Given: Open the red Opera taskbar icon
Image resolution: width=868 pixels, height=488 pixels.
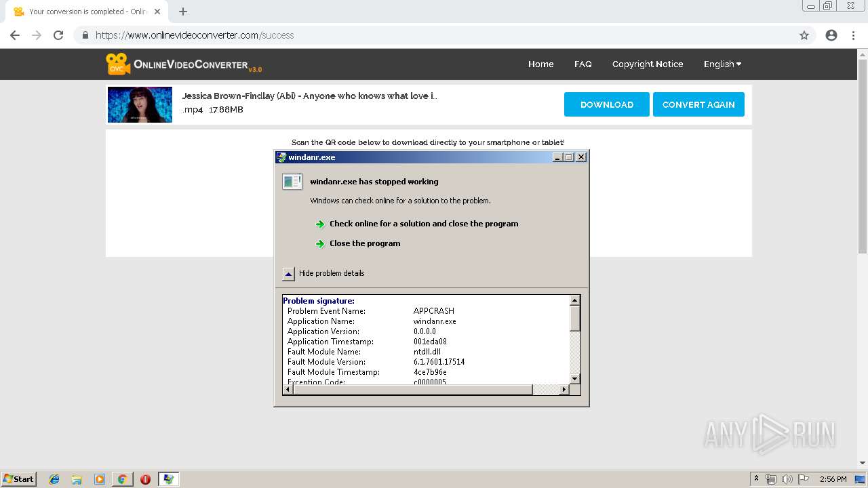Looking at the screenshot, I should click(x=145, y=479).
